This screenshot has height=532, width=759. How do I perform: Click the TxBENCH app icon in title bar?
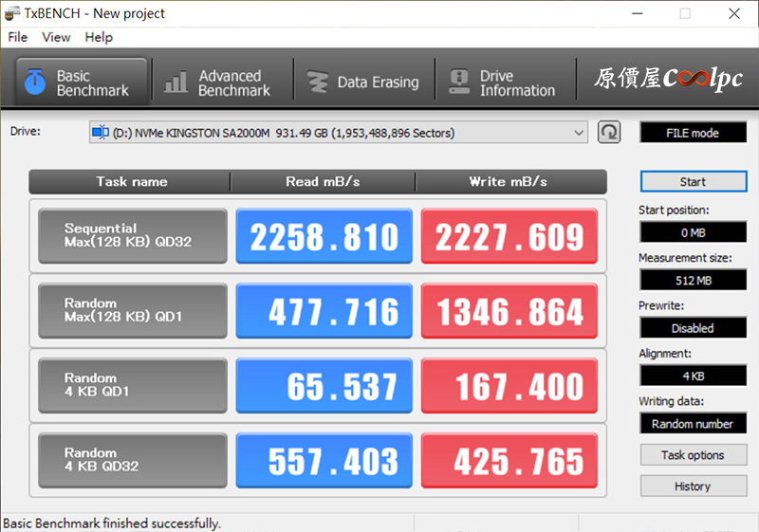[x=12, y=13]
